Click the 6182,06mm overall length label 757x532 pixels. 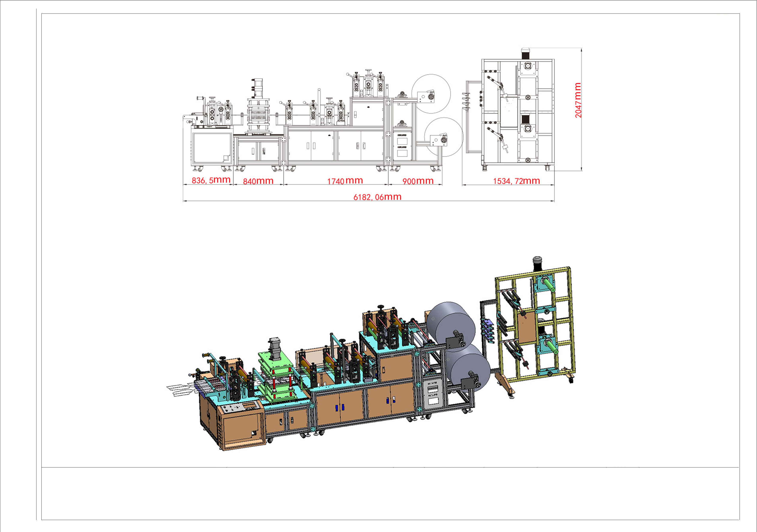pos(377,197)
